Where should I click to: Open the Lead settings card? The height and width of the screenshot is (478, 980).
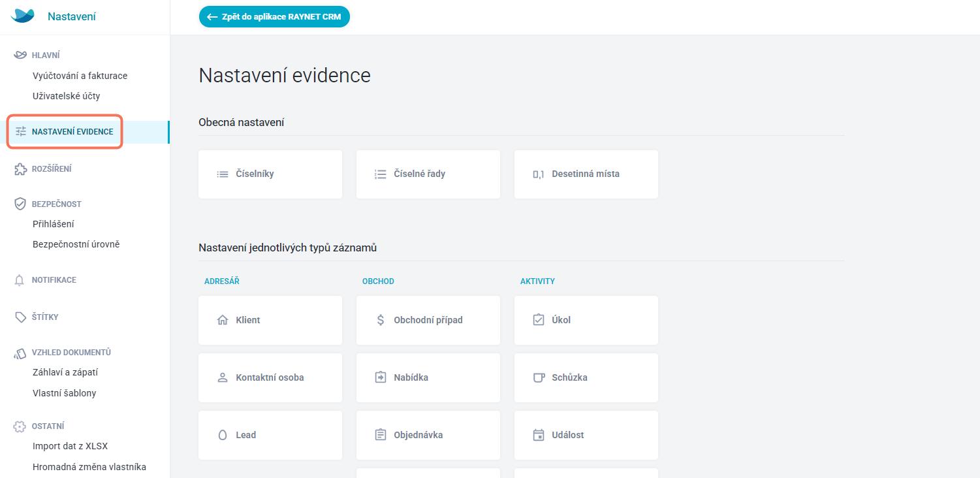[270, 435]
